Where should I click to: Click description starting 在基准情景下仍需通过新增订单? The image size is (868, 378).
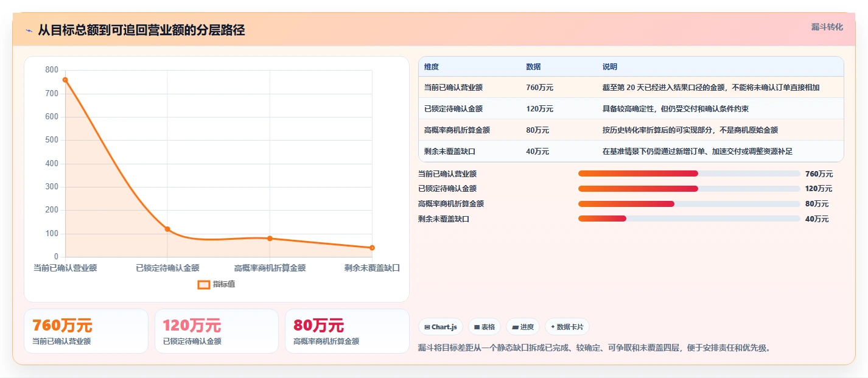pyautogui.click(x=698, y=152)
